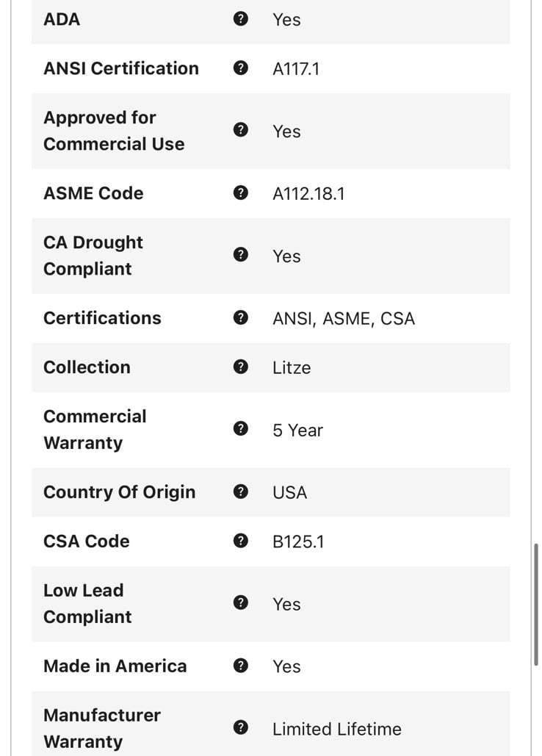Click the ANSI, ASME, CSA certifications value
The height and width of the screenshot is (756, 542).
[x=344, y=319]
